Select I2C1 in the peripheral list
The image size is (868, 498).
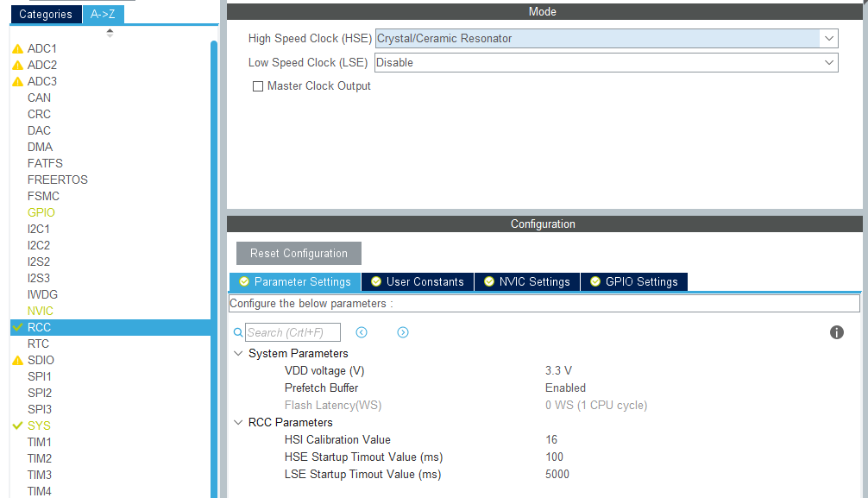pos(39,229)
